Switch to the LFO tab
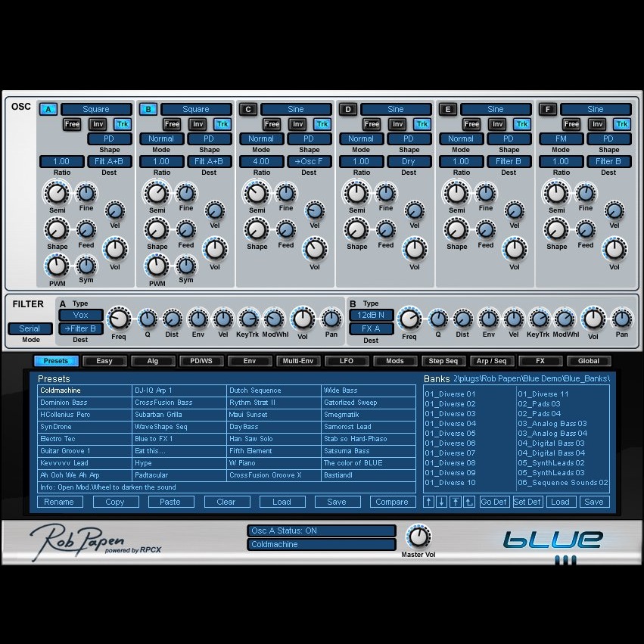Screen dimensions: 644x644 click(x=346, y=361)
